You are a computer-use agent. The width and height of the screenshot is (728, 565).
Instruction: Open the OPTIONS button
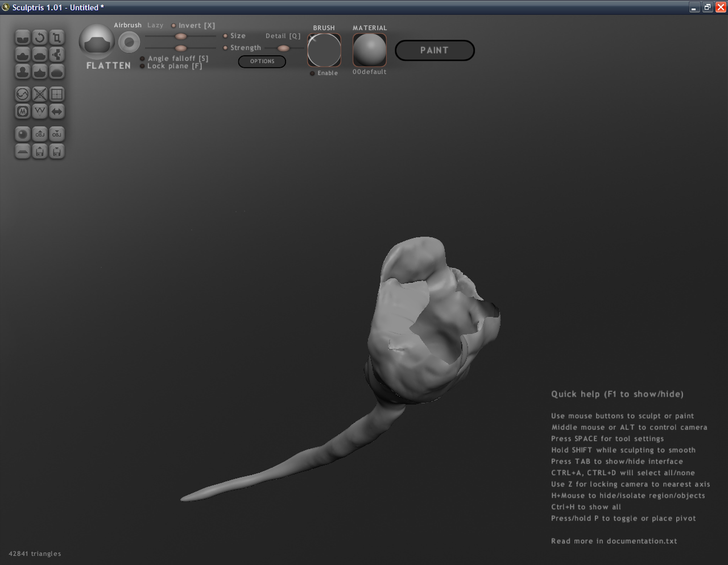(x=262, y=61)
